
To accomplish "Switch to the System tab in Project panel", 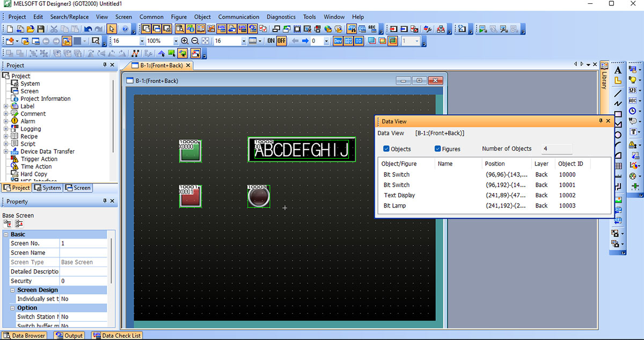I will 47,188.
